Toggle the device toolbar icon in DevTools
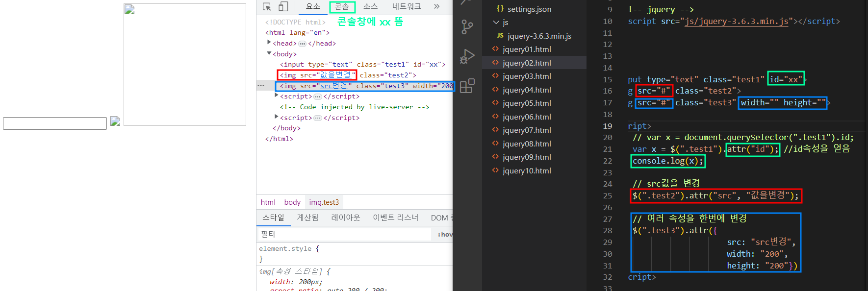868x291 pixels. pyautogui.click(x=283, y=6)
